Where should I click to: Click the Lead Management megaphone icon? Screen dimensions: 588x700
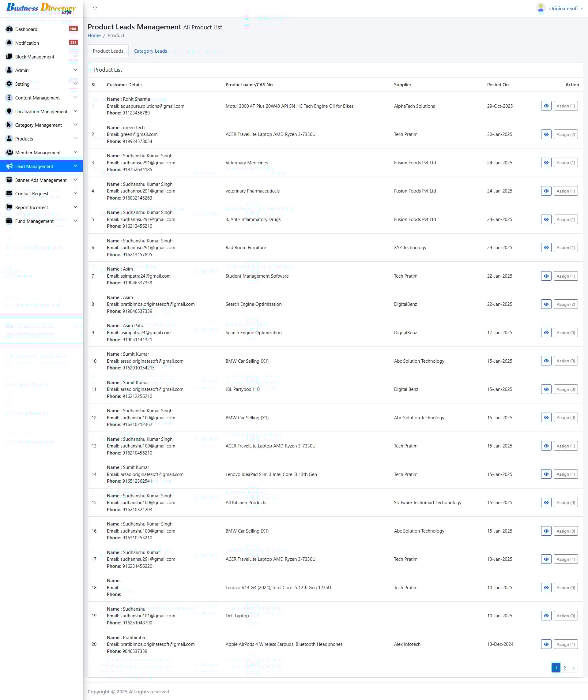coord(9,166)
